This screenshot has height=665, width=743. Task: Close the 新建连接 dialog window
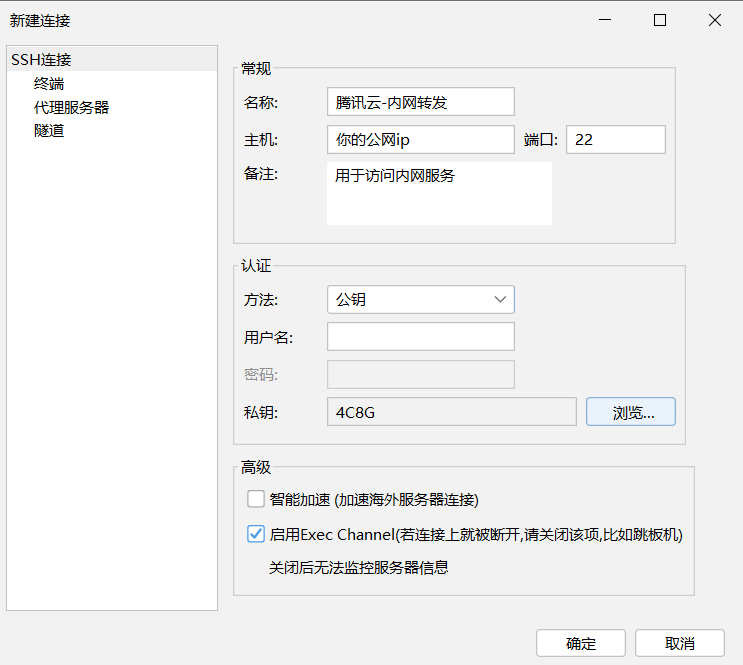714,20
